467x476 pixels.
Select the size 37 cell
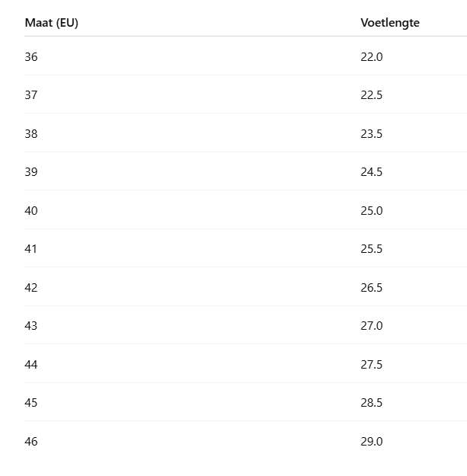point(31,95)
